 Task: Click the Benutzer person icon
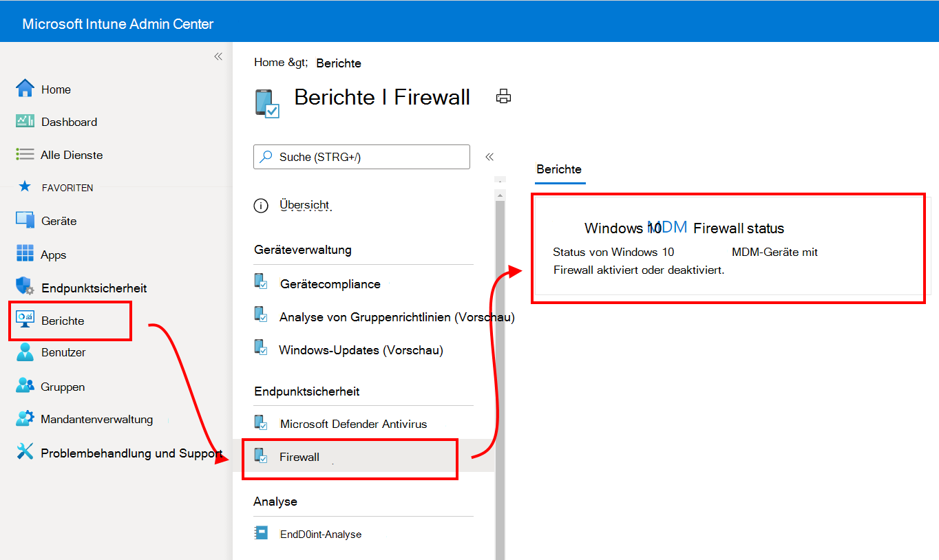point(25,352)
